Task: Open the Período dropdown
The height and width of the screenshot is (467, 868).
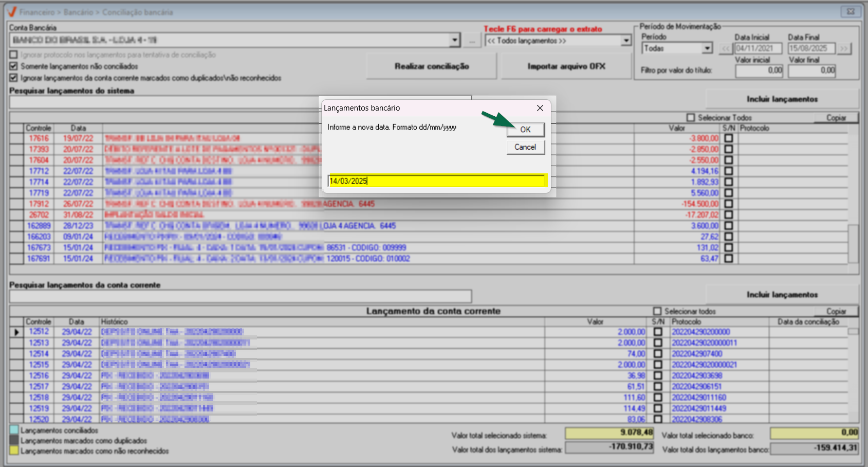Action: [x=707, y=48]
